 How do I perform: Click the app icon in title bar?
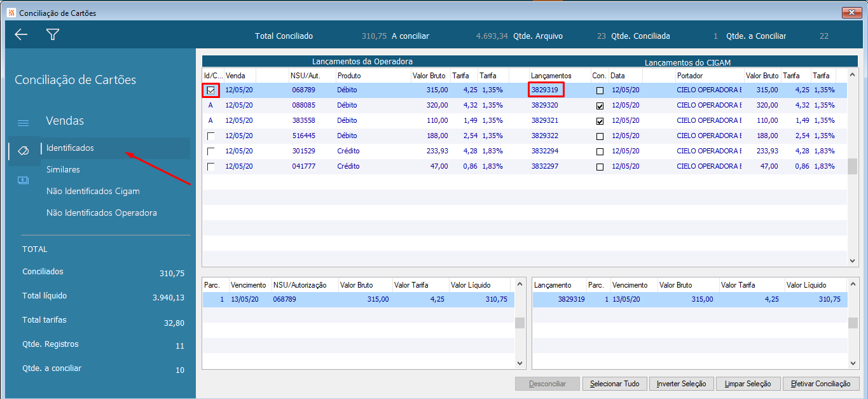[x=10, y=13]
